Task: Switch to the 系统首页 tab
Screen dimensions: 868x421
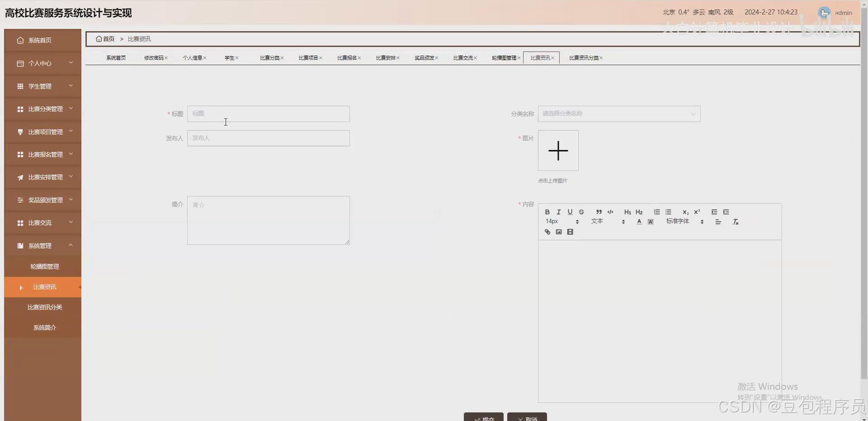Action: coord(116,58)
